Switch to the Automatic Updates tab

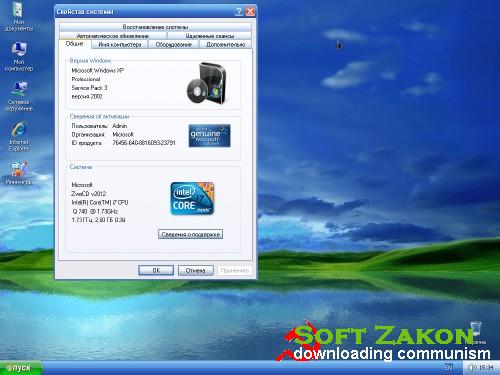pos(113,36)
